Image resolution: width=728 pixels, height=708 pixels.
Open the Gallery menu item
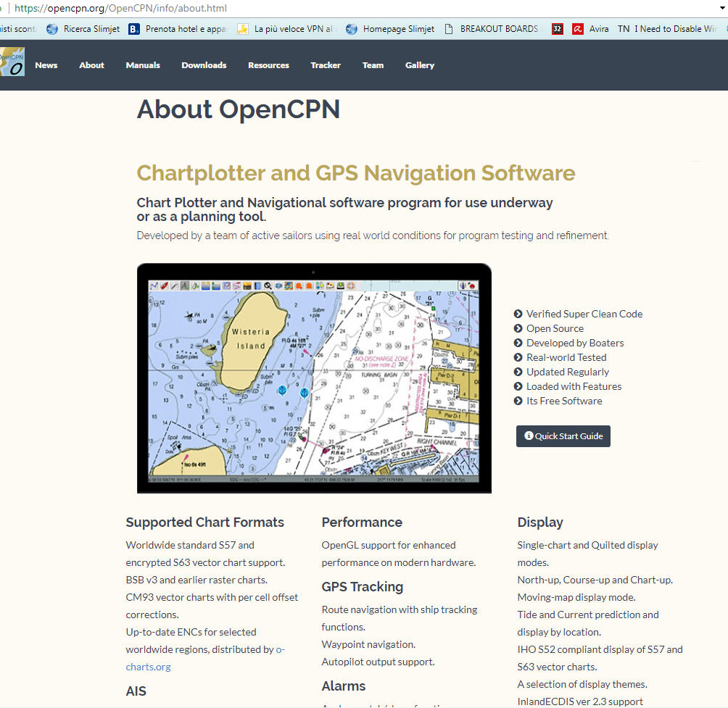coord(420,65)
